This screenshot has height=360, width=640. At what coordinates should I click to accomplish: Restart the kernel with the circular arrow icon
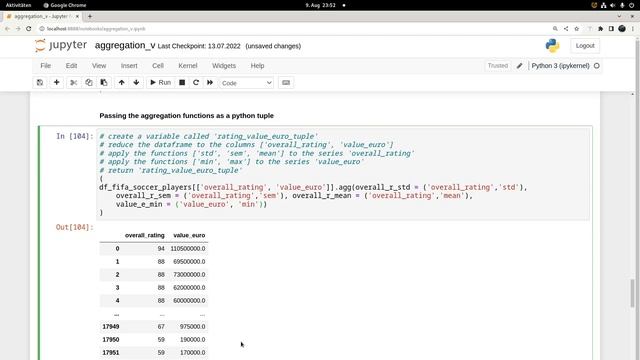[x=196, y=82]
